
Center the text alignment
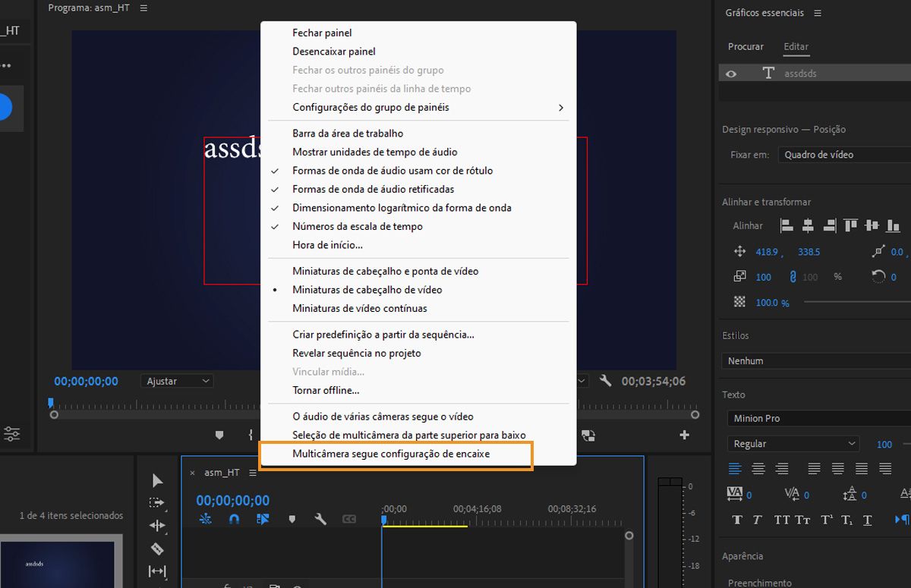[x=758, y=468]
